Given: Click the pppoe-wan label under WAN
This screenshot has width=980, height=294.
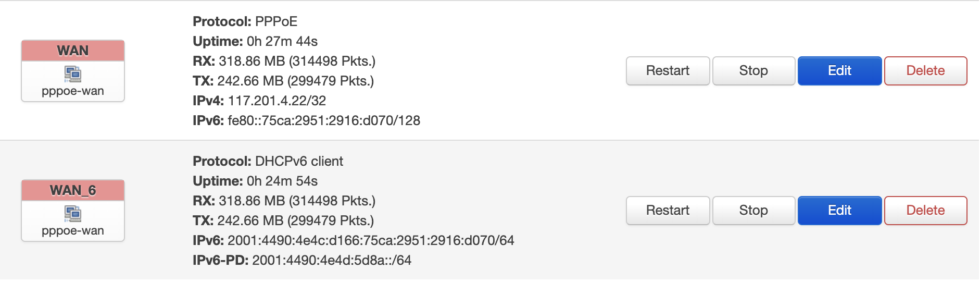Looking at the screenshot, I should tap(73, 91).
